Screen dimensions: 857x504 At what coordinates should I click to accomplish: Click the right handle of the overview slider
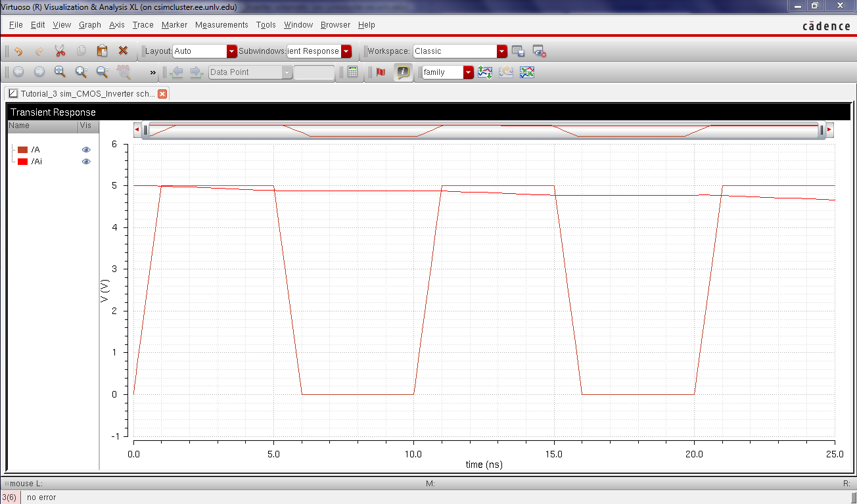pyautogui.click(x=821, y=130)
